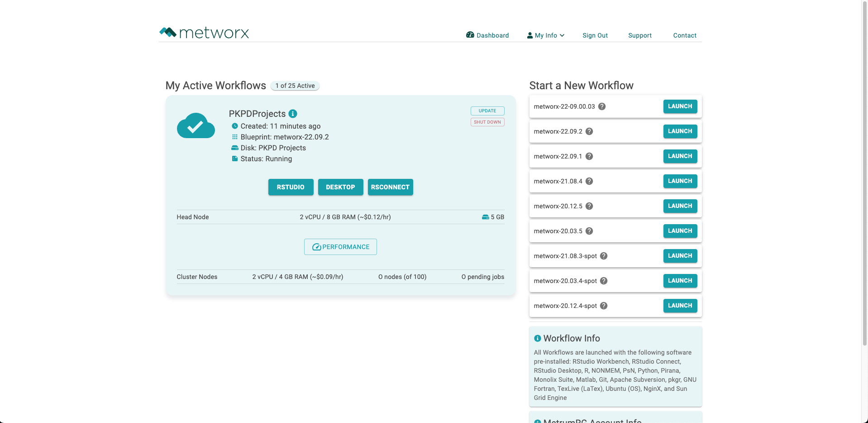Click the clock icon beside Created
The height and width of the screenshot is (423, 868).
pyautogui.click(x=235, y=126)
